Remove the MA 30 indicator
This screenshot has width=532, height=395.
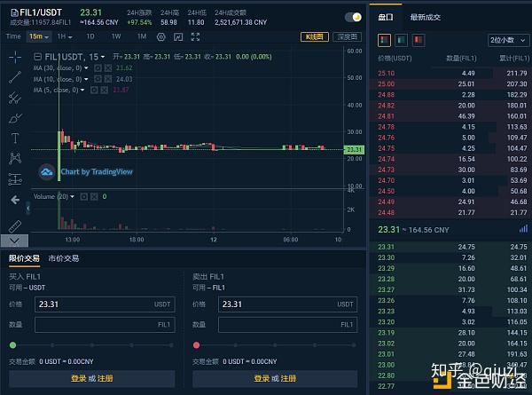coord(108,68)
